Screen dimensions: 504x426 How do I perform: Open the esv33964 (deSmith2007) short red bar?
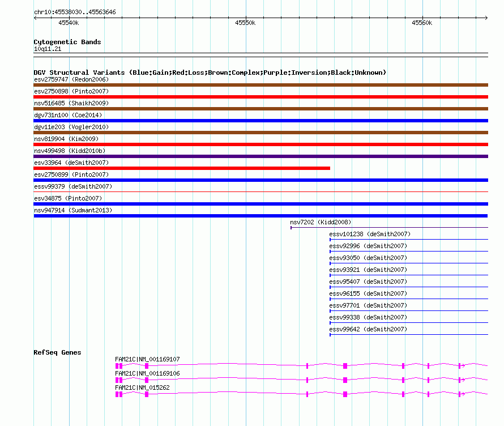click(182, 168)
